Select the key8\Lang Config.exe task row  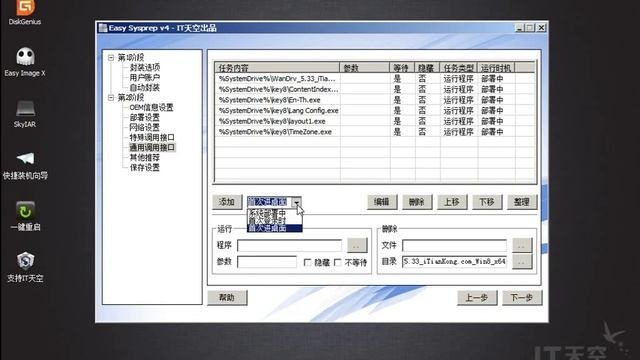(x=375, y=111)
